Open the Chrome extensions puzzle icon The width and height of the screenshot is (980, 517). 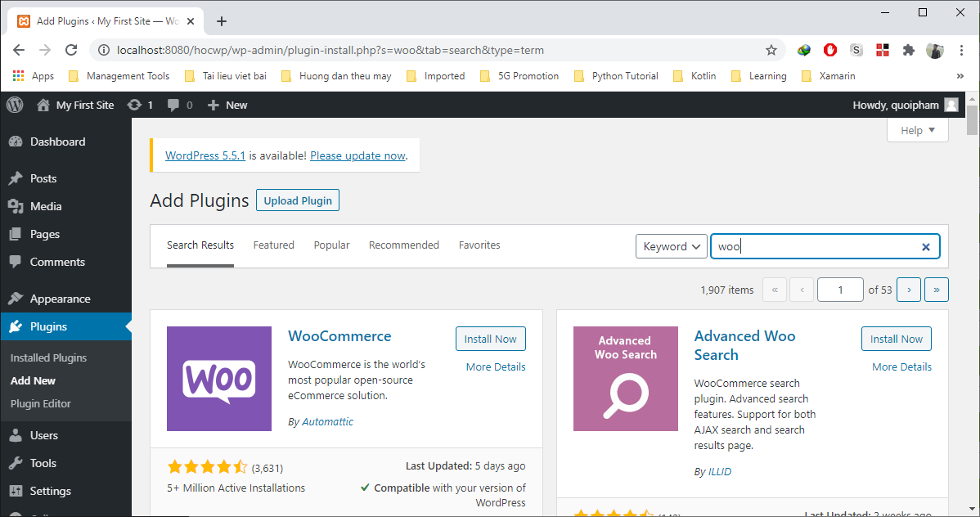click(x=909, y=50)
